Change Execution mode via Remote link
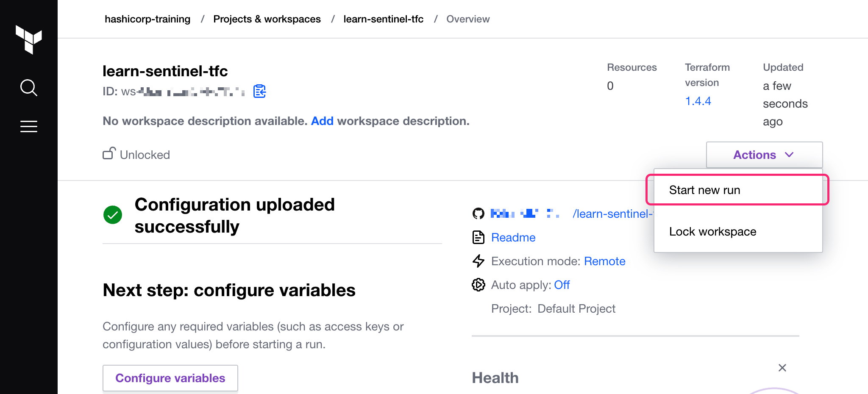Image resolution: width=868 pixels, height=394 pixels. 604,261
